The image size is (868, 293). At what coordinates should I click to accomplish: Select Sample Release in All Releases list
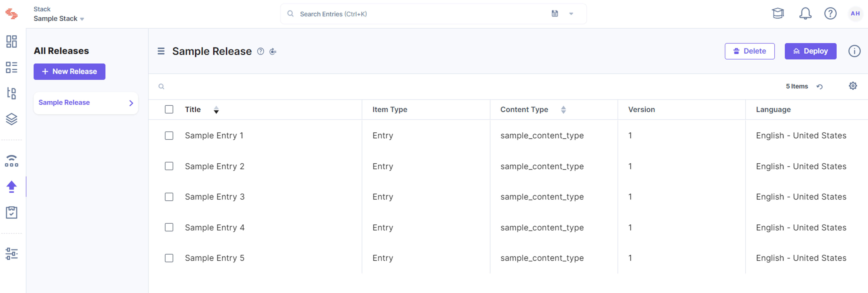86,103
